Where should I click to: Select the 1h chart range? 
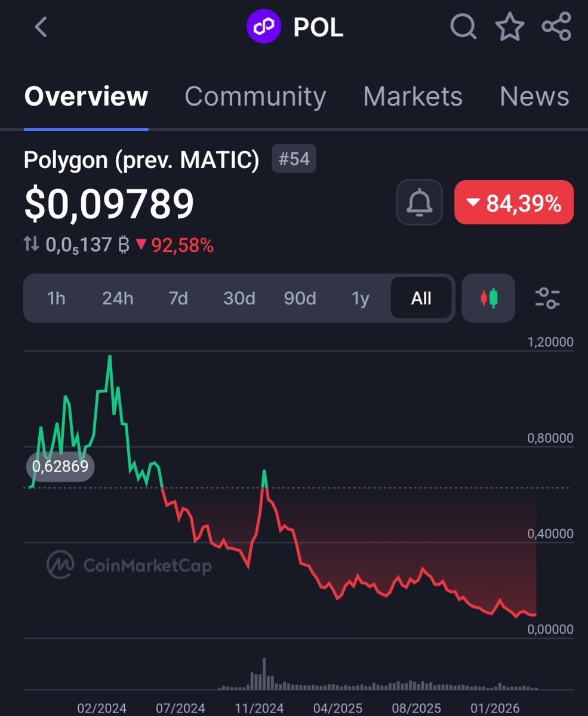(x=56, y=298)
